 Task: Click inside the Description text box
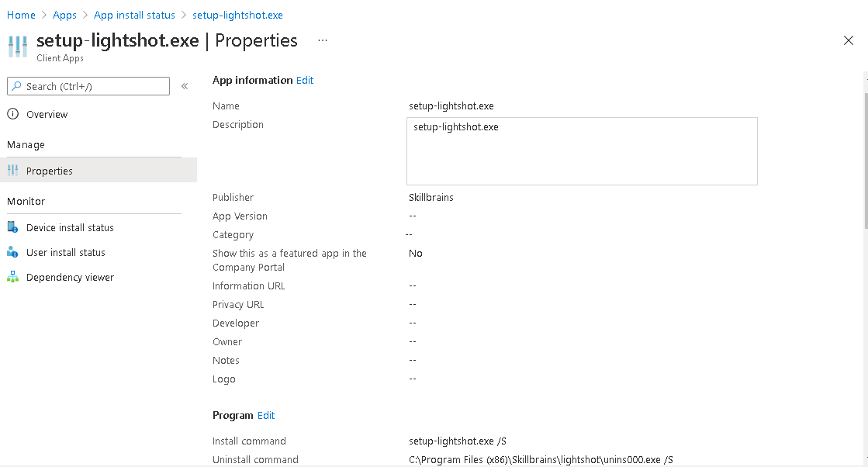(x=582, y=150)
